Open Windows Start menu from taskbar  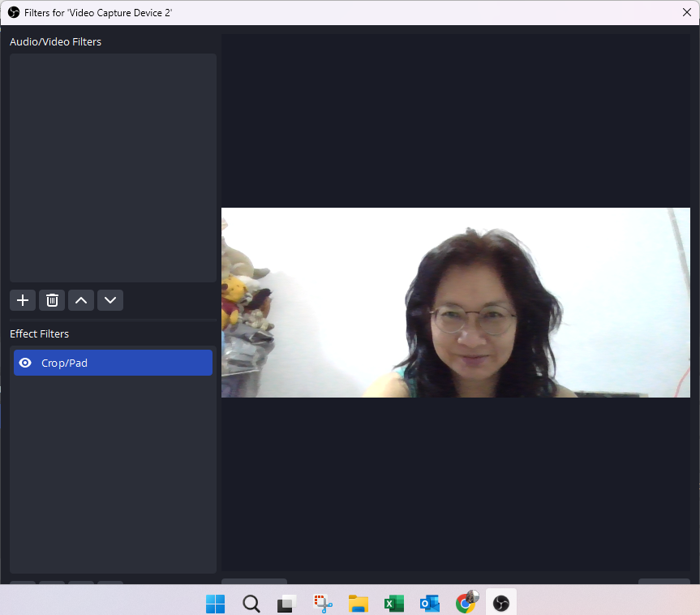[x=216, y=604]
